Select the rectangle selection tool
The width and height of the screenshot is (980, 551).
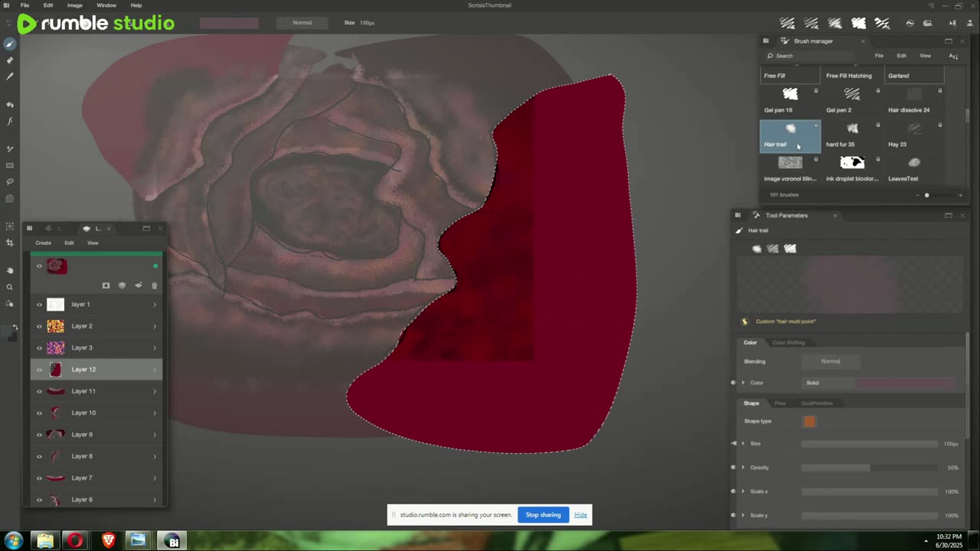pos(10,165)
